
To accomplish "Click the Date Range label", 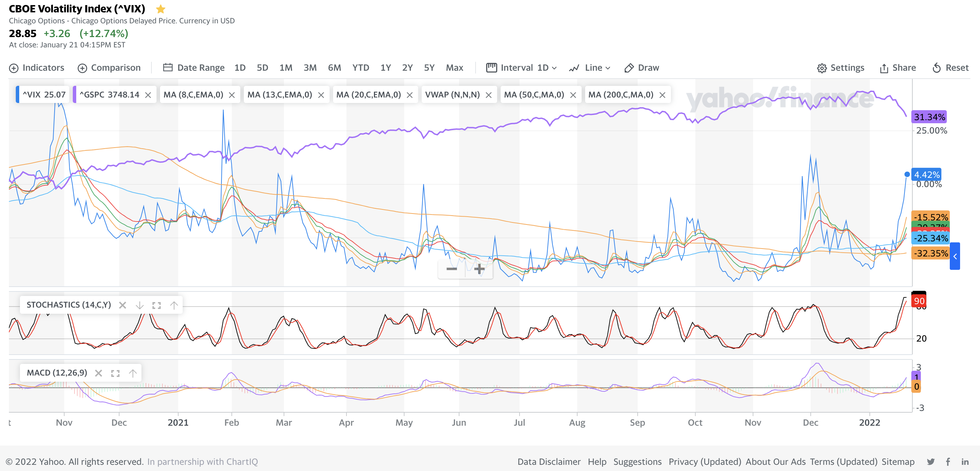I will click(201, 68).
